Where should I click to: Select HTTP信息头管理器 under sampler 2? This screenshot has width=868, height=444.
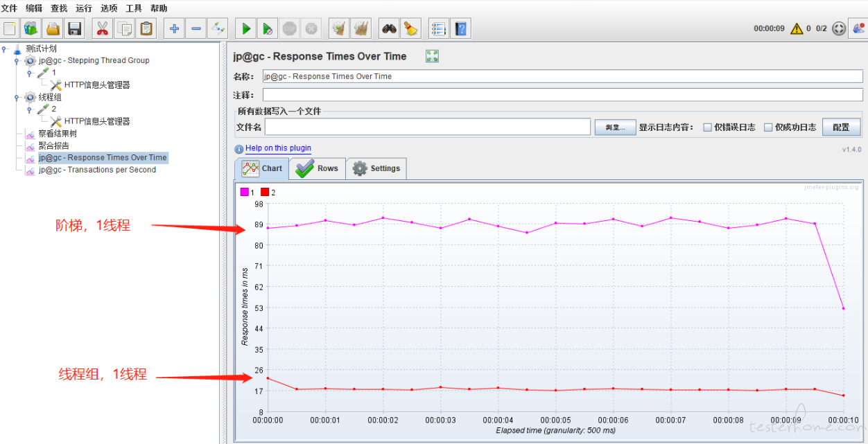[x=97, y=122]
